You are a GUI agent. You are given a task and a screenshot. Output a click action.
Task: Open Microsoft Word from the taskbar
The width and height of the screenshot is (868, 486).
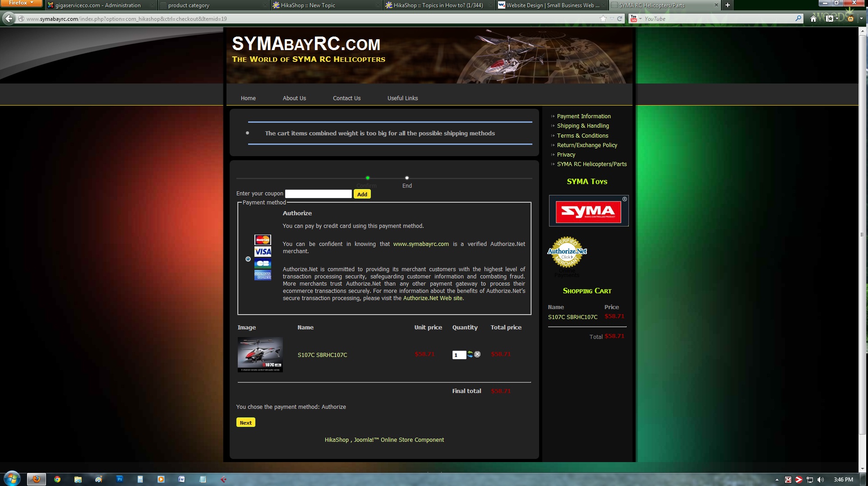point(182,479)
